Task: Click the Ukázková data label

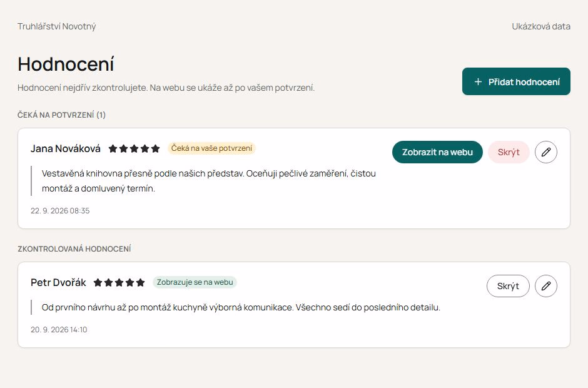Action: tap(540, 26)
